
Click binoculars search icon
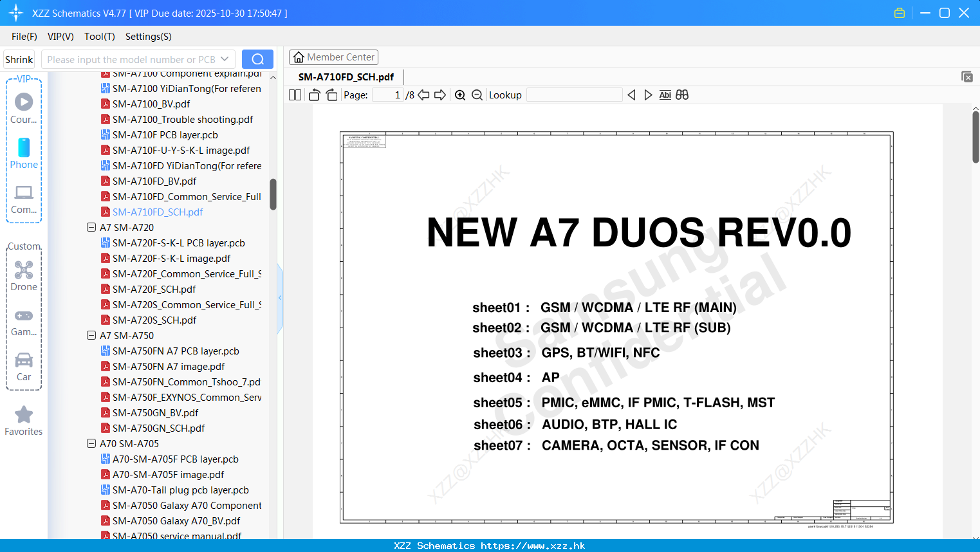682,95
